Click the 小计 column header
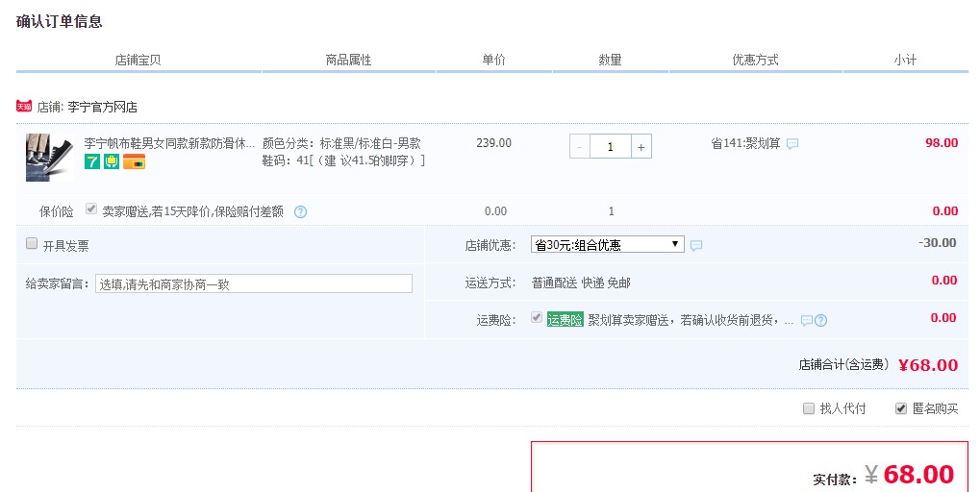 coord(905,60)
